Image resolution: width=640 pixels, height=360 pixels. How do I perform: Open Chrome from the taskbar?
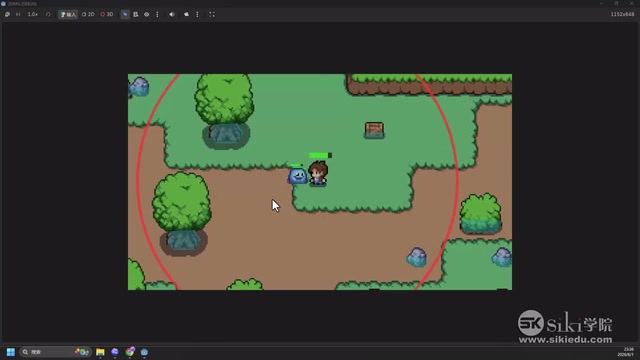(130, 351)
